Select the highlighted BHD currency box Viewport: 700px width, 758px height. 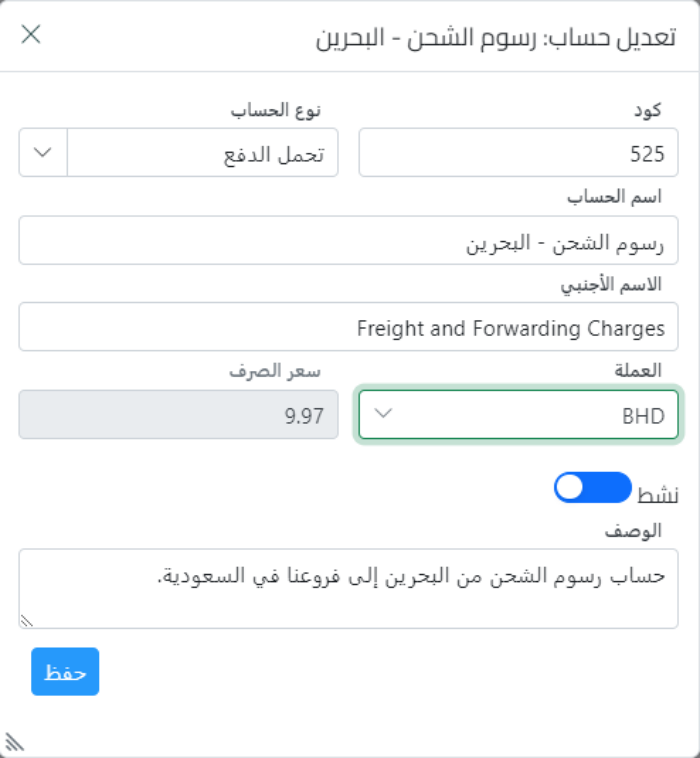[520, 415]
